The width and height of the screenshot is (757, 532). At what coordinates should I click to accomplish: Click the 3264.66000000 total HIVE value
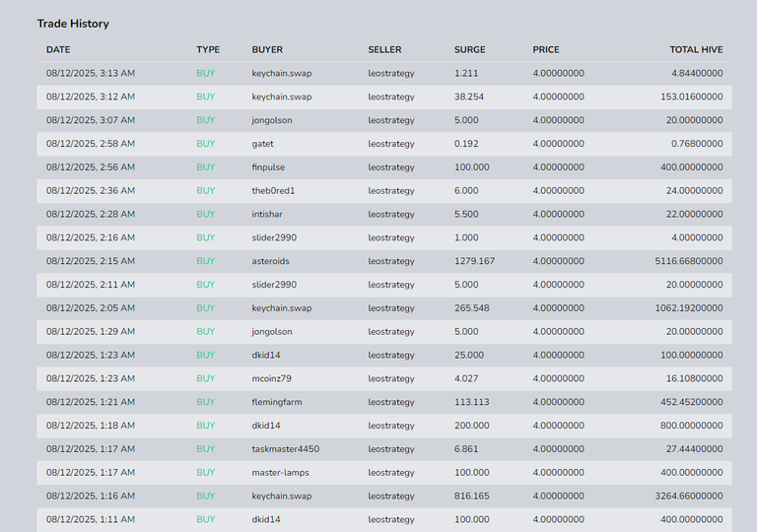point(688,497)
